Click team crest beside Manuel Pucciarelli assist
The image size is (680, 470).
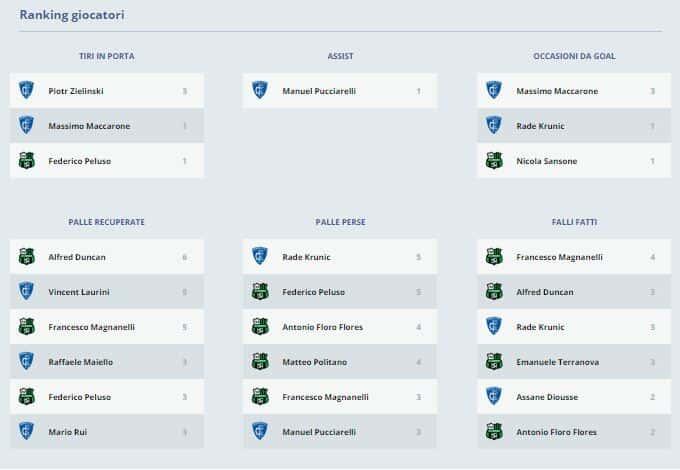(260, 91)
